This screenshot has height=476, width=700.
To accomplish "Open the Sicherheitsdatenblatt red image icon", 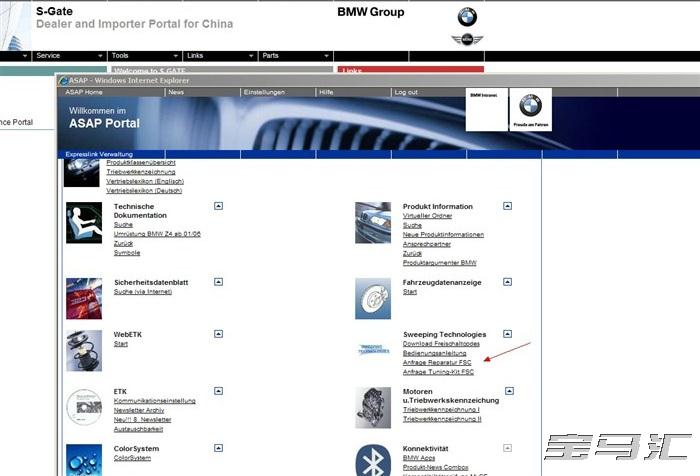I will click(84, 299).
